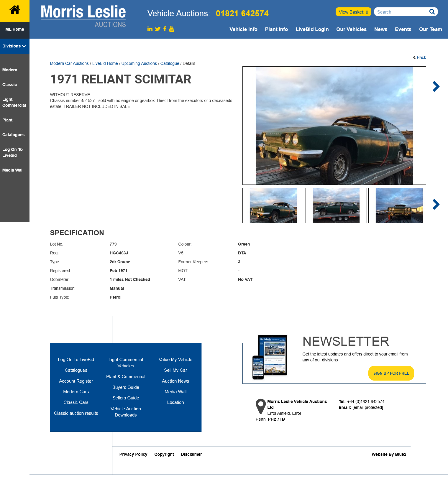Image resolution: width=448 pixels, height=479 pixels.
Task: Open Our Team page
Action: point(430,29)
